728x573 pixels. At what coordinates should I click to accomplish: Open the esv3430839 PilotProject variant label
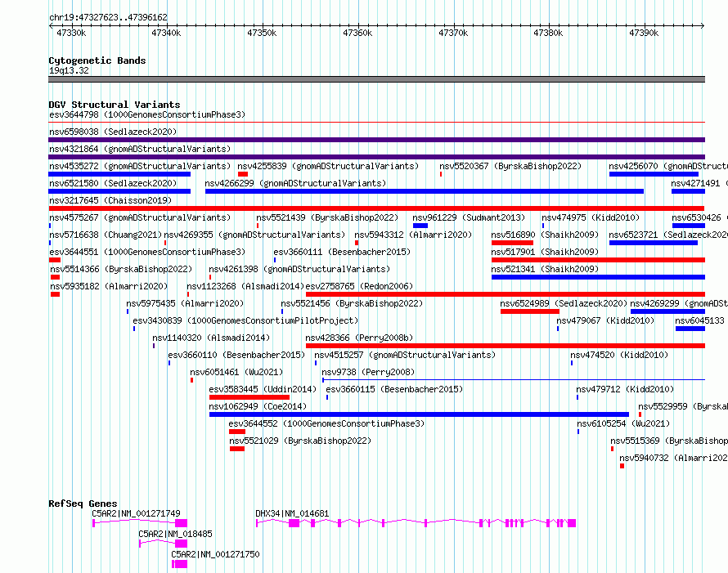click(245, 320)
